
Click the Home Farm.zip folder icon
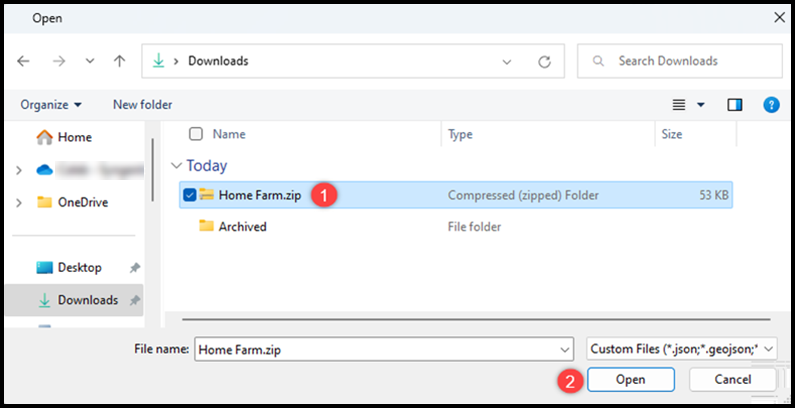tap(207, 195)
